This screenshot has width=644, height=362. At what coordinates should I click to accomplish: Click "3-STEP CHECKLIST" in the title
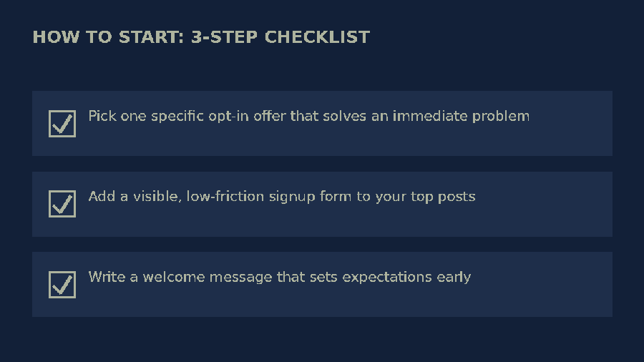point(280,37)
